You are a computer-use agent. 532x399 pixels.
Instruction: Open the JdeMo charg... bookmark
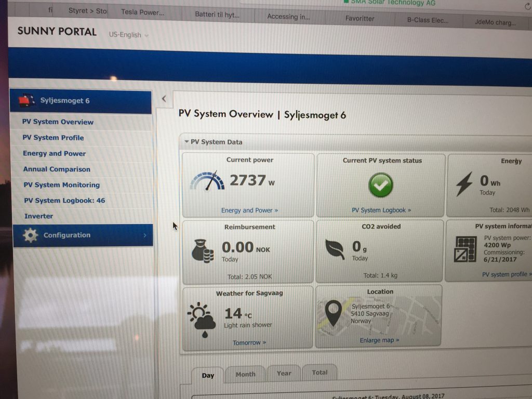495,22
